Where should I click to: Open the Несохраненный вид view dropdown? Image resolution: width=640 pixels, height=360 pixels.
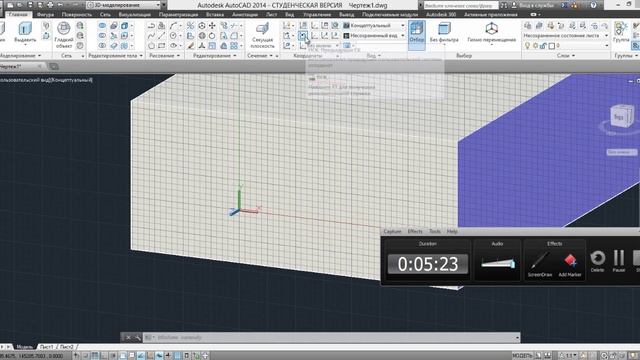[x=374, y=36]
